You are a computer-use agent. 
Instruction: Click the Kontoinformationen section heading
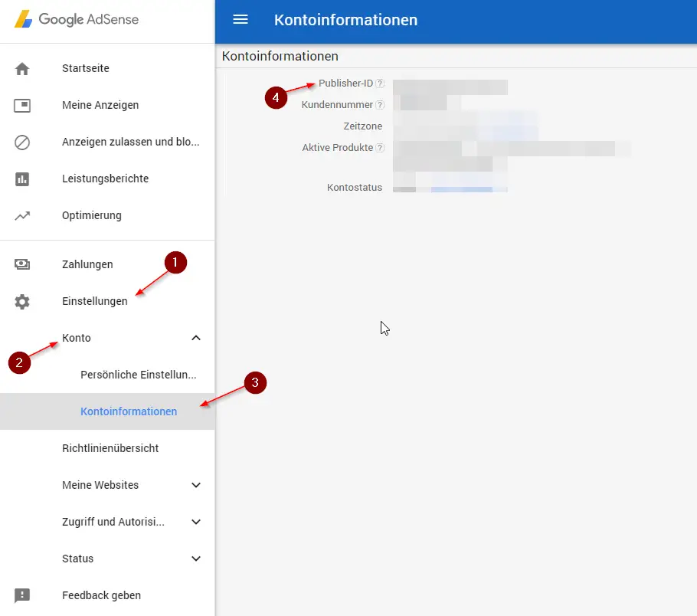coord(280,57)
